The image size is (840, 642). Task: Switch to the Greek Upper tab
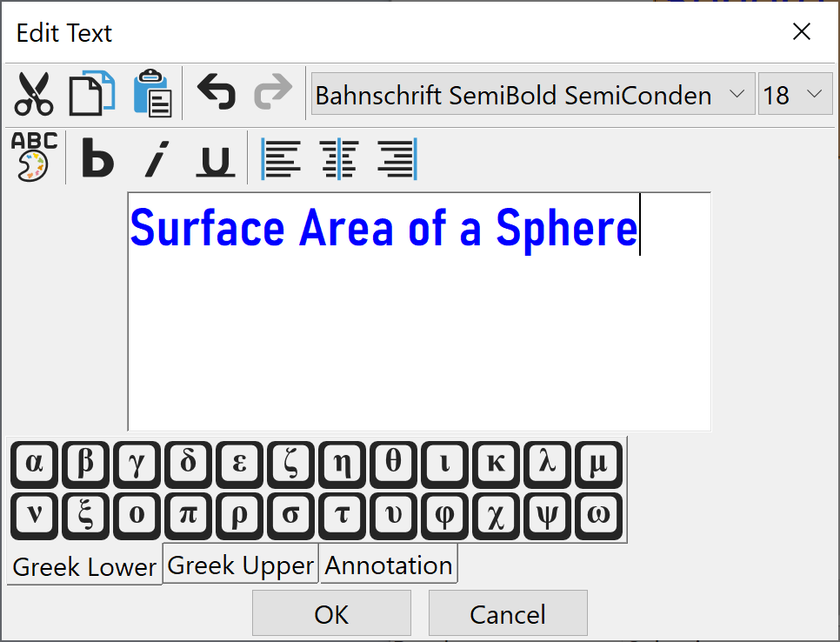[x=240, y=565]
